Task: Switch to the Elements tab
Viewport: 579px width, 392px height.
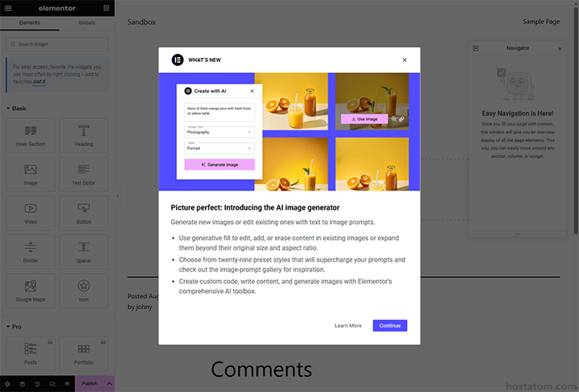Action: [29, 22]
